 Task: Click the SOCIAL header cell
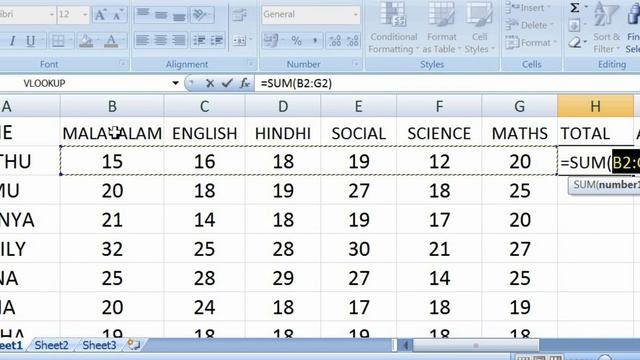(359, 133)
